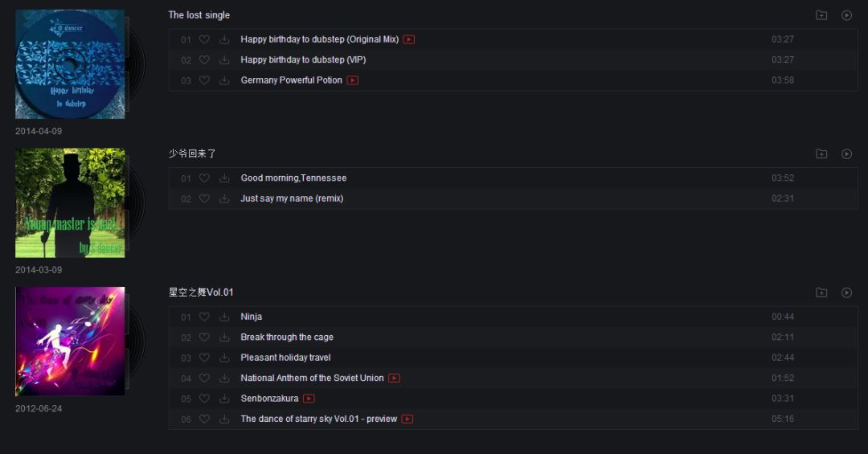Viewport: 868px width, 454px height.
Task: Open the Young master is back album cover
Action: (70, 202)
